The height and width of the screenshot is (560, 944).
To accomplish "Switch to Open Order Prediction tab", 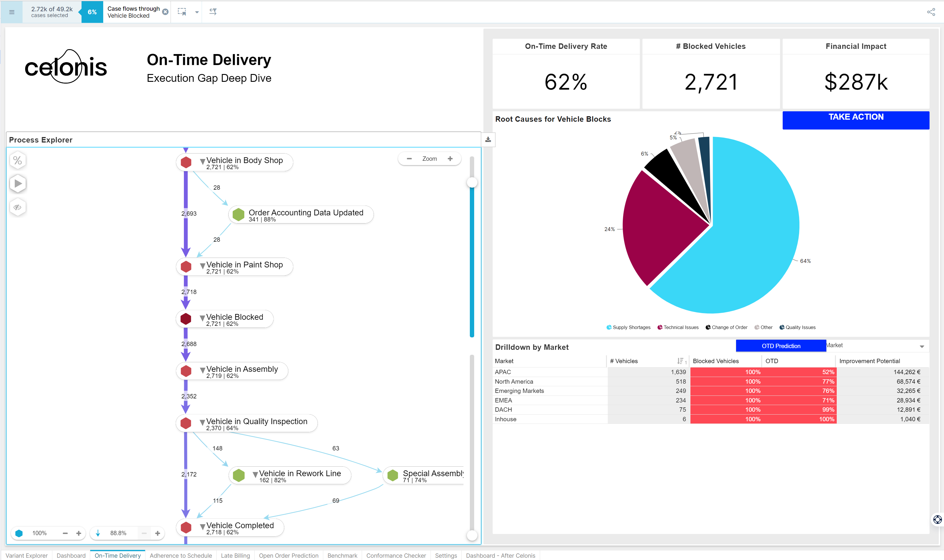I will 289,555.
